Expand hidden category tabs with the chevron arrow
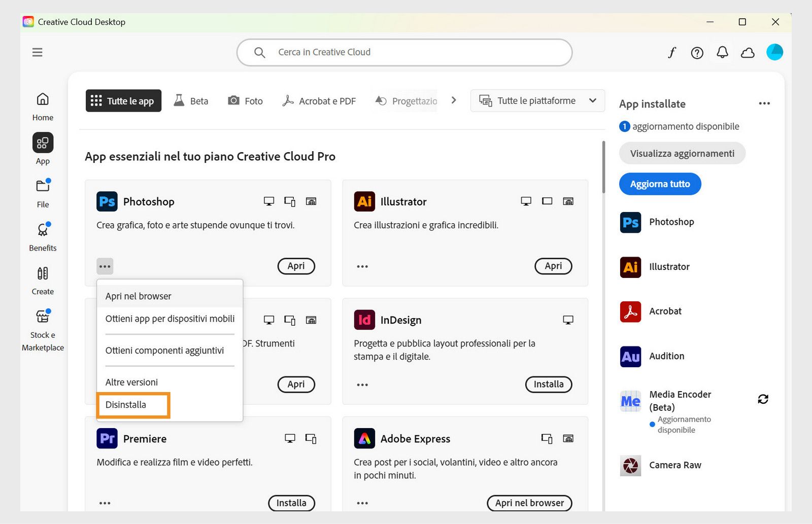The height and width of the screenshot is (524, 812). click(x=453, y=100)
